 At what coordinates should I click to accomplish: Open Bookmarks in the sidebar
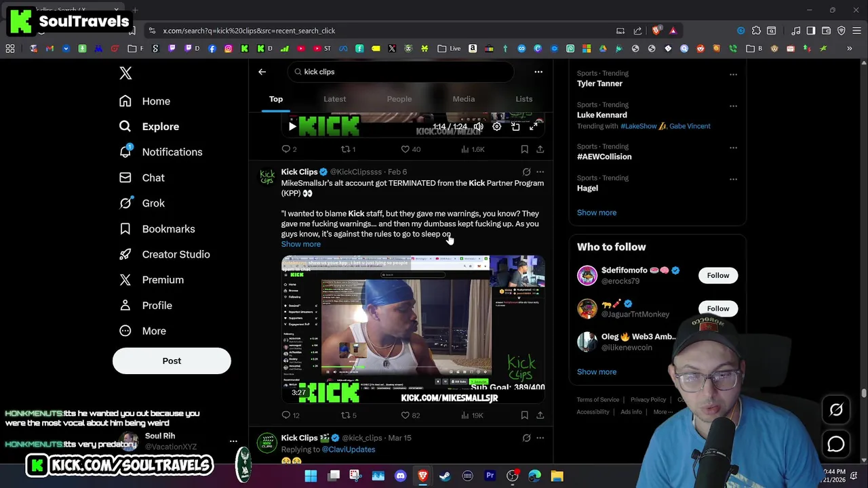click(x=157, y=229)
